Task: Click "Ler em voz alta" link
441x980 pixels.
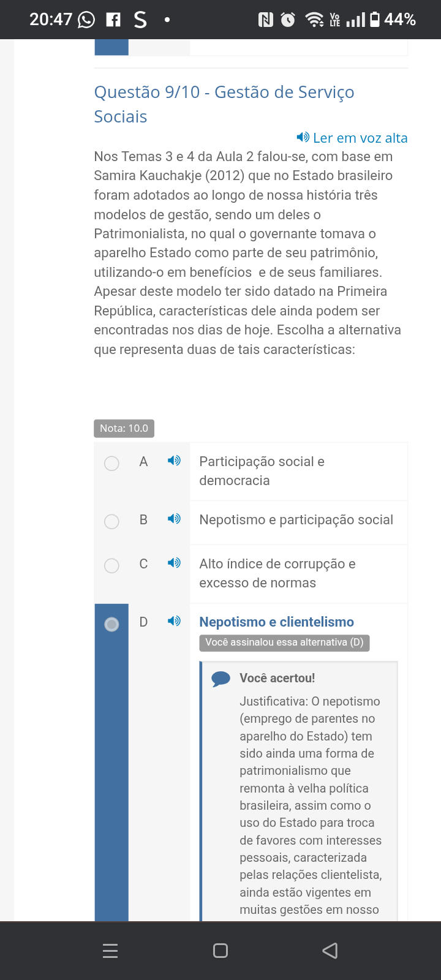Action: tap(352, 138)
